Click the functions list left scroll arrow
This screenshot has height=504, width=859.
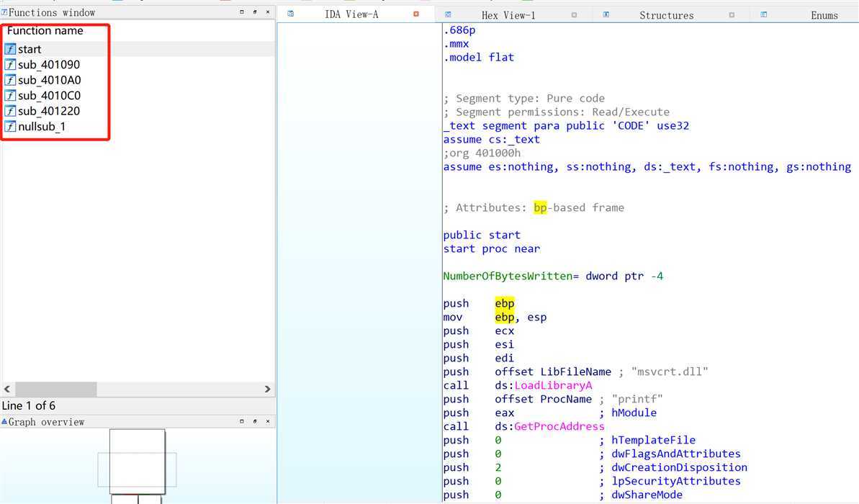coord(7,389)
